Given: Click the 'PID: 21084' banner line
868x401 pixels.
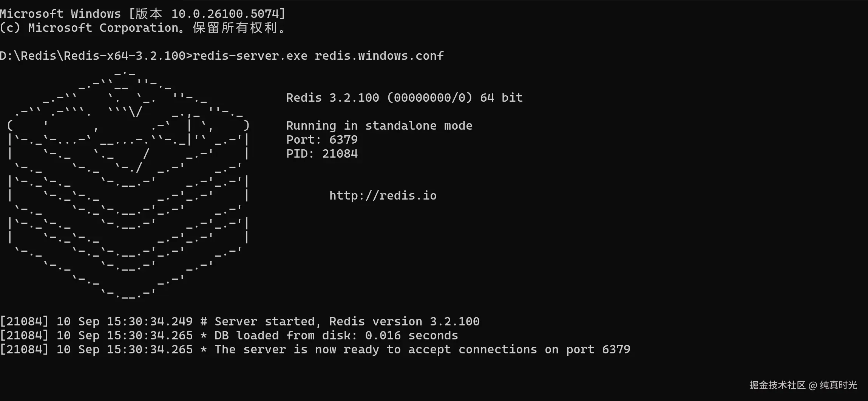Looking at the screenshot, I should [x=322, y=154].
